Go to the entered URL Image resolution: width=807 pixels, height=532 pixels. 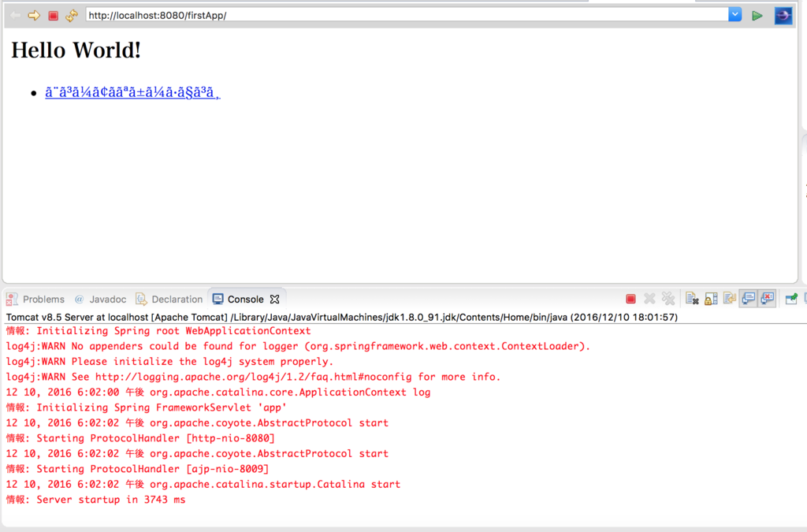click(757, 16)
